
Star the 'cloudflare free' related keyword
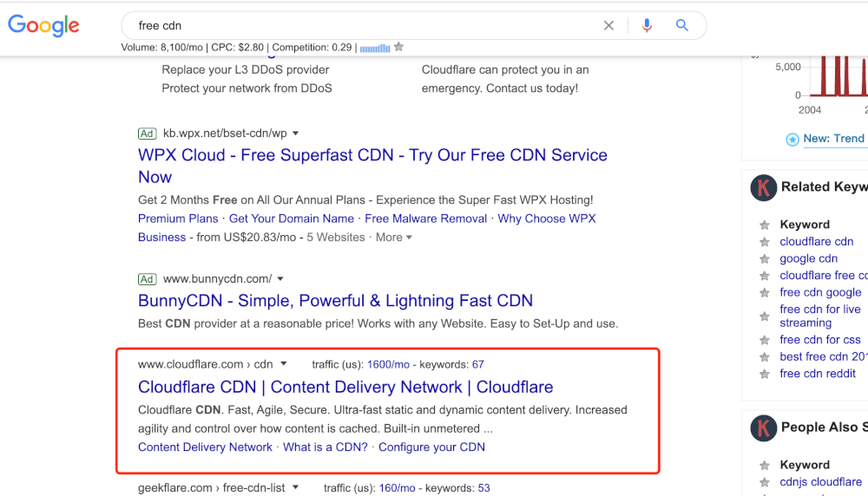point(765,276)
